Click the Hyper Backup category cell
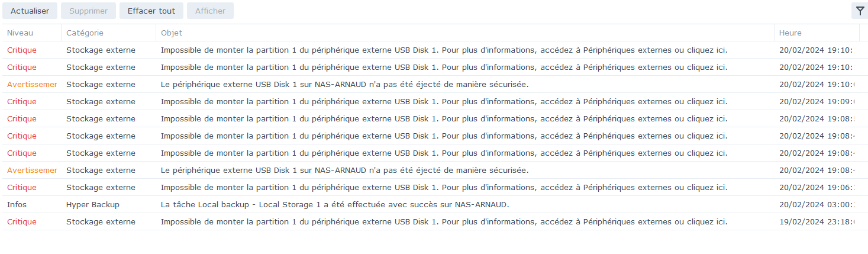Viewport: 868px width, 254px height. (x=93, y=205)
